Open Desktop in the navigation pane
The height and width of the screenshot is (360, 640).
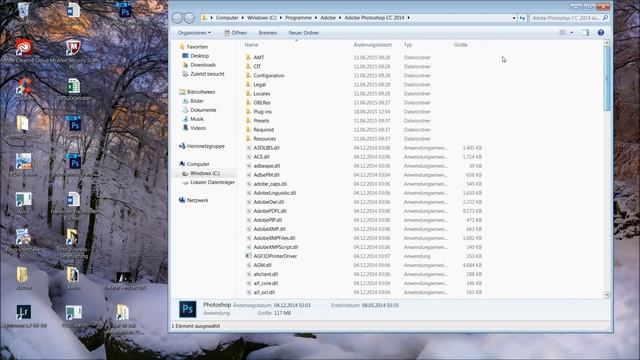point(200,56)
